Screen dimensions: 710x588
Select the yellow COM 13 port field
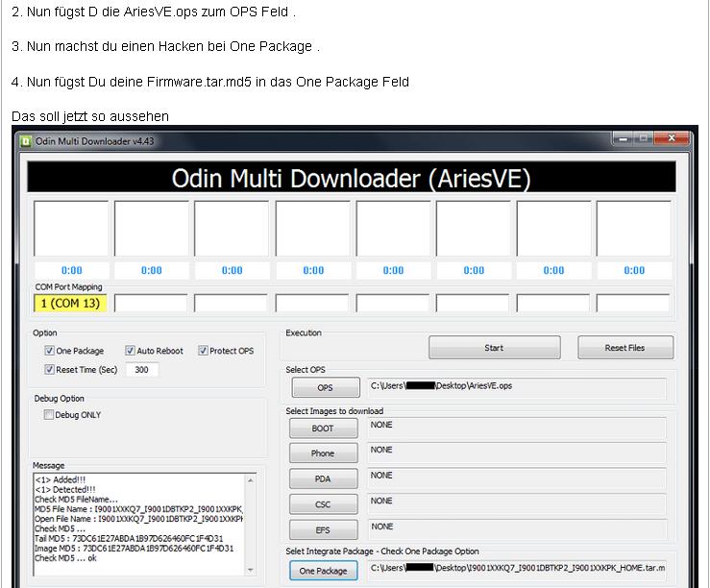pyautogui.click(x=70, y=304)
